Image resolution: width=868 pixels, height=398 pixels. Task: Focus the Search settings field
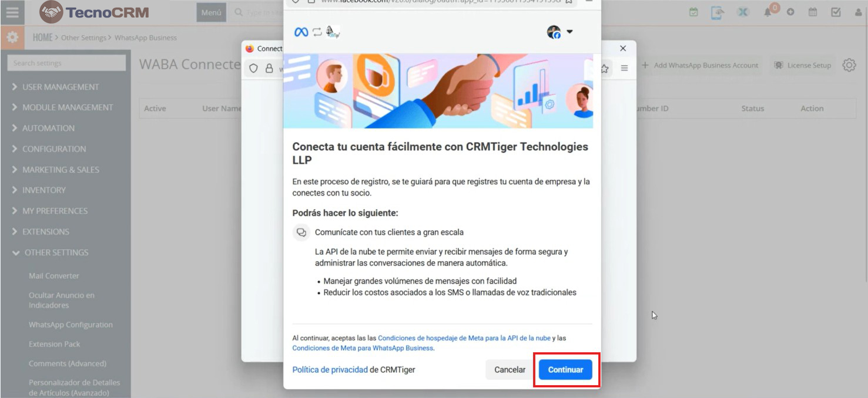(66, 63)
